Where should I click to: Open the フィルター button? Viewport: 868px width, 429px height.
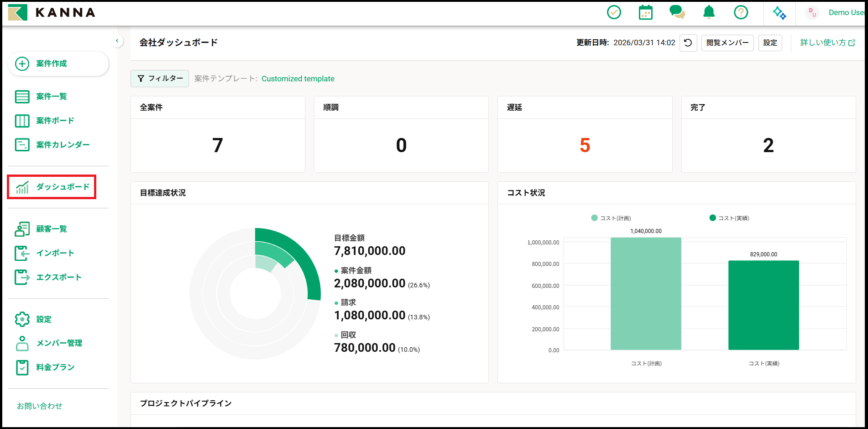pyautogui.click(x=160, y=79)
